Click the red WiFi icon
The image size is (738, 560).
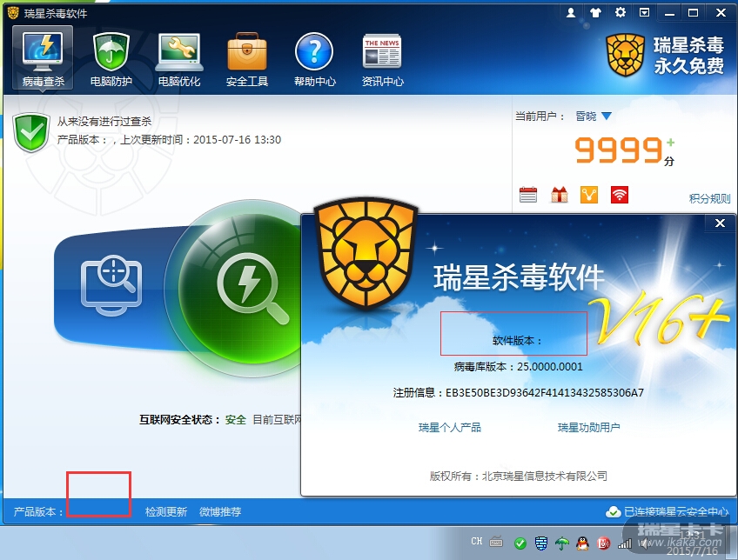point(620,195)
